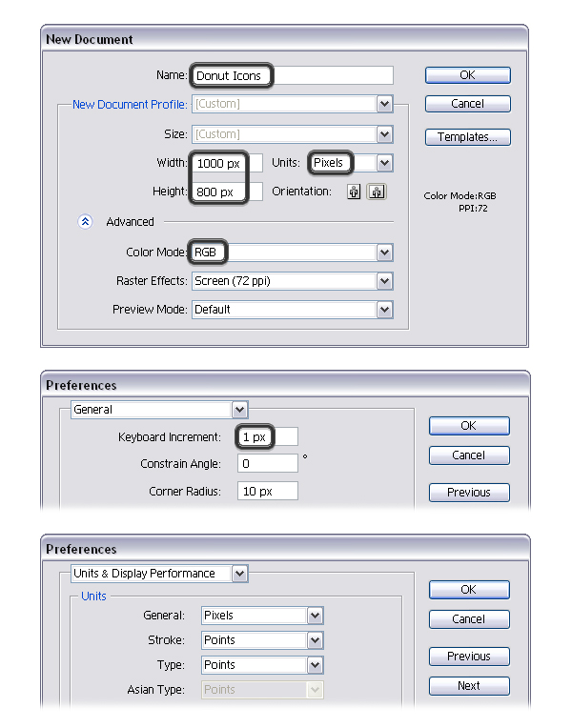This screenshot has width=572, height=728.
Task: Open the Units dropdown set to Pixels
Action: pos(351,163)
